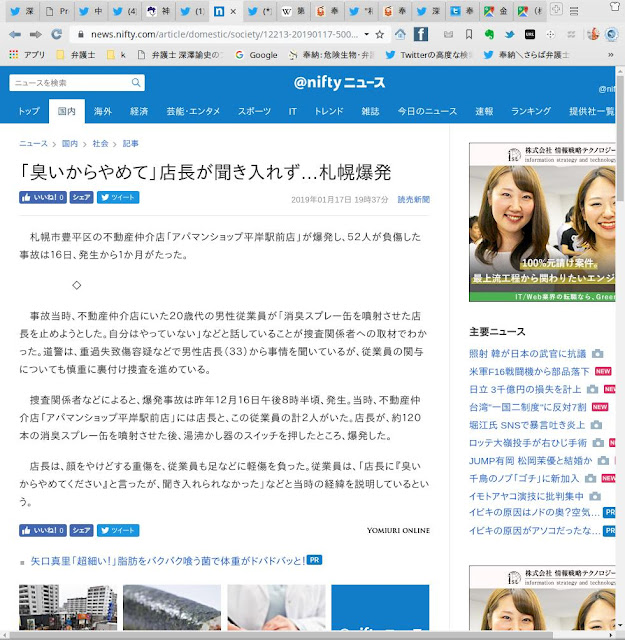Open the 速報 section
The height and width of the screenshot is (640, 625).
click(484, 111)
